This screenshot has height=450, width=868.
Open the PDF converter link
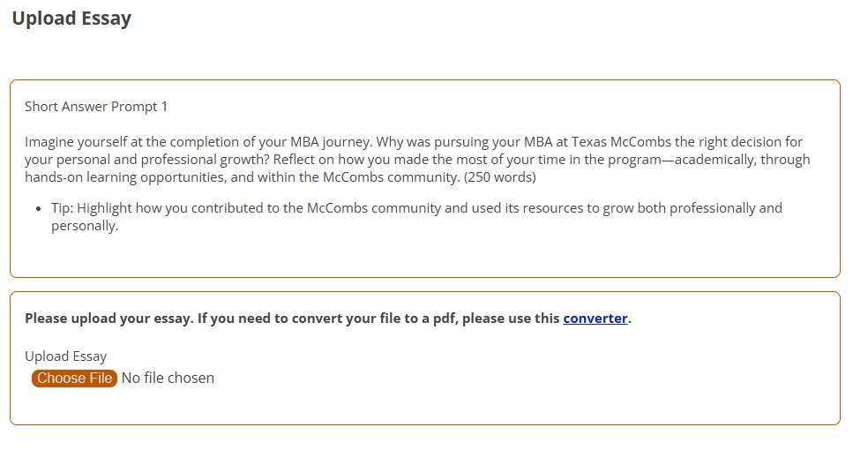595,319
